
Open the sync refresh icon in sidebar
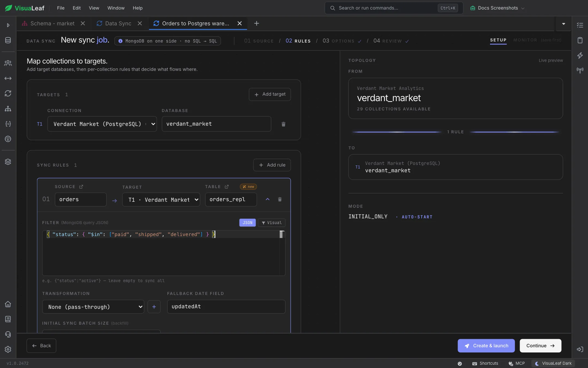point(8,93)
